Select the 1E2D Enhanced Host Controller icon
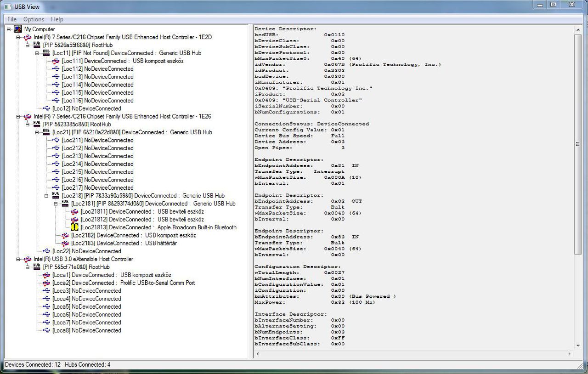Image resolution: width=588 pixels, height=374 pixels. (x=28, y=37)
